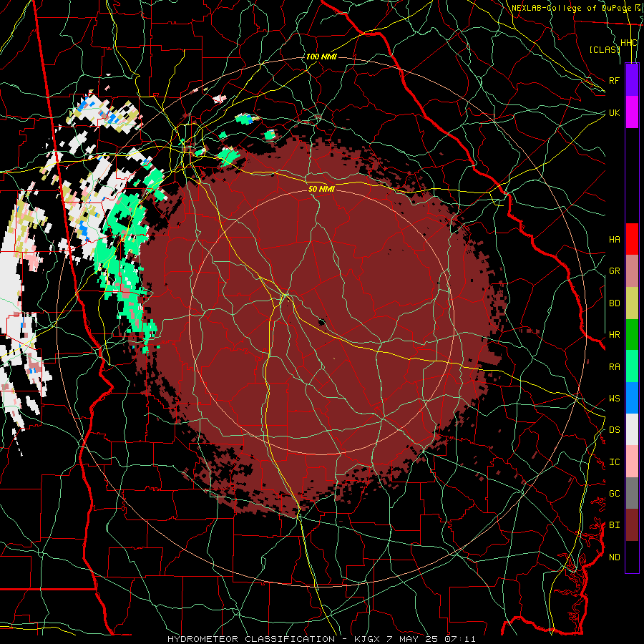
Task: Pick the HR dark green swatch
Action: [x=632, y=335]
